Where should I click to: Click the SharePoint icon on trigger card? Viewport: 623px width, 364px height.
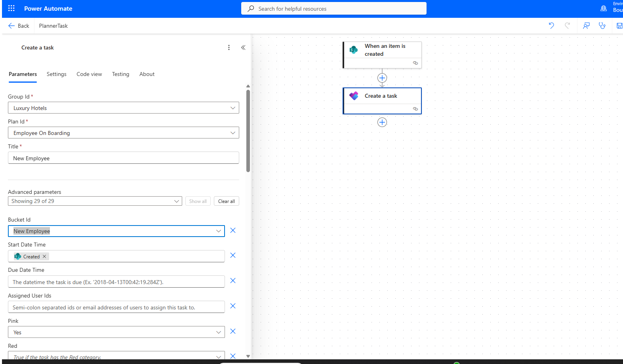point(354,50)
